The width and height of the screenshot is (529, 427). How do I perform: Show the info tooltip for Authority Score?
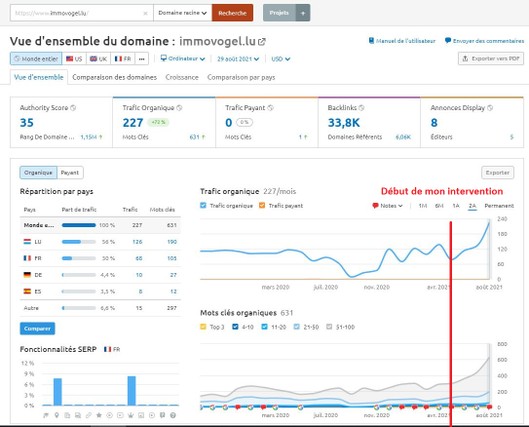point(73,108)
